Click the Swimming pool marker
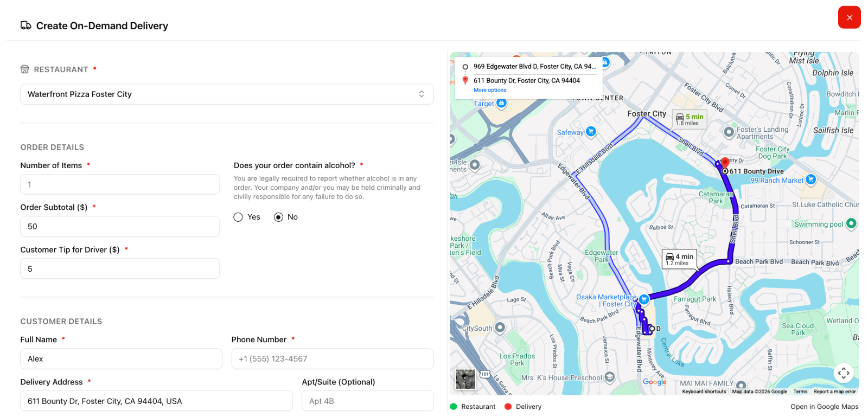 pyautogui.click(x=851, y=223)
